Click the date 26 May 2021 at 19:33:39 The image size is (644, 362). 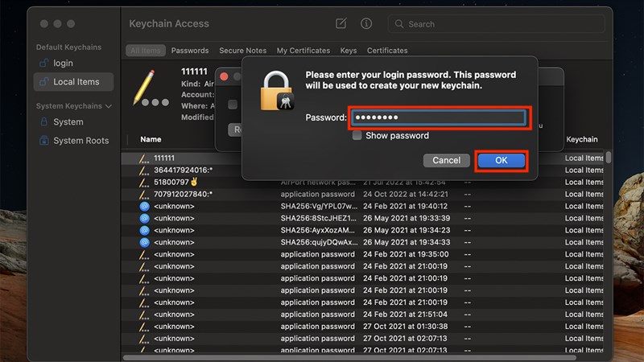pyautogui.click(x=407, y=218)
